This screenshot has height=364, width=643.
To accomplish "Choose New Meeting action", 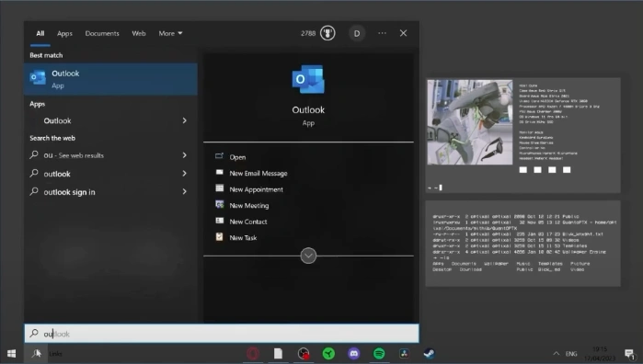I will click(249, 205).
